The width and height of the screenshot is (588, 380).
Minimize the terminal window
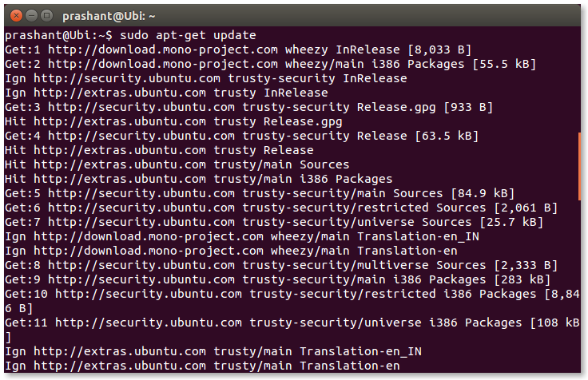click(31, 16)
